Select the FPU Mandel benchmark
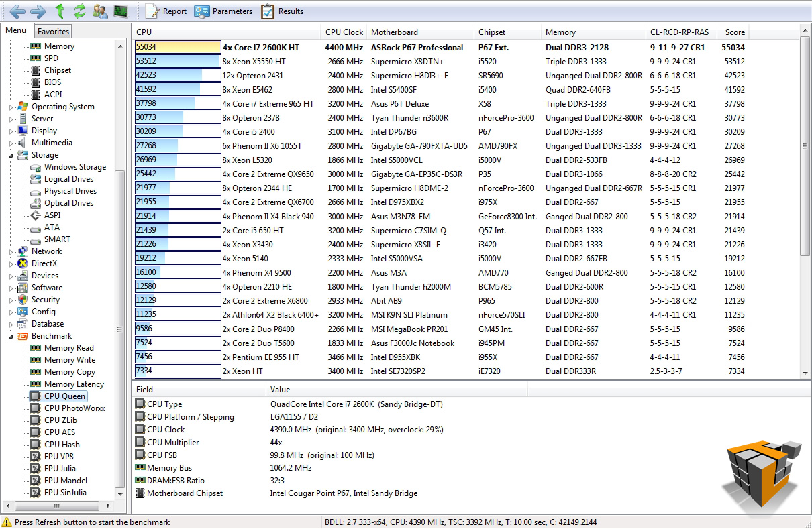The image size is (812, 529). [66, 481]
